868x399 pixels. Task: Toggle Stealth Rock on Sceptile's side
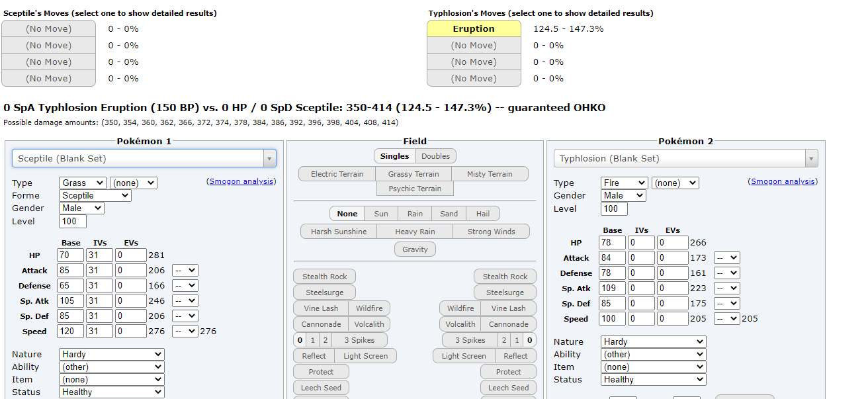[x=325, y=277]
